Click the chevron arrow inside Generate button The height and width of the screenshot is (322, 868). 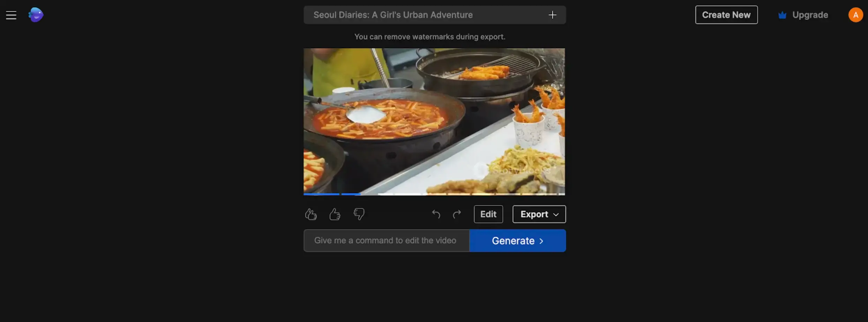(x=541, y=240)
